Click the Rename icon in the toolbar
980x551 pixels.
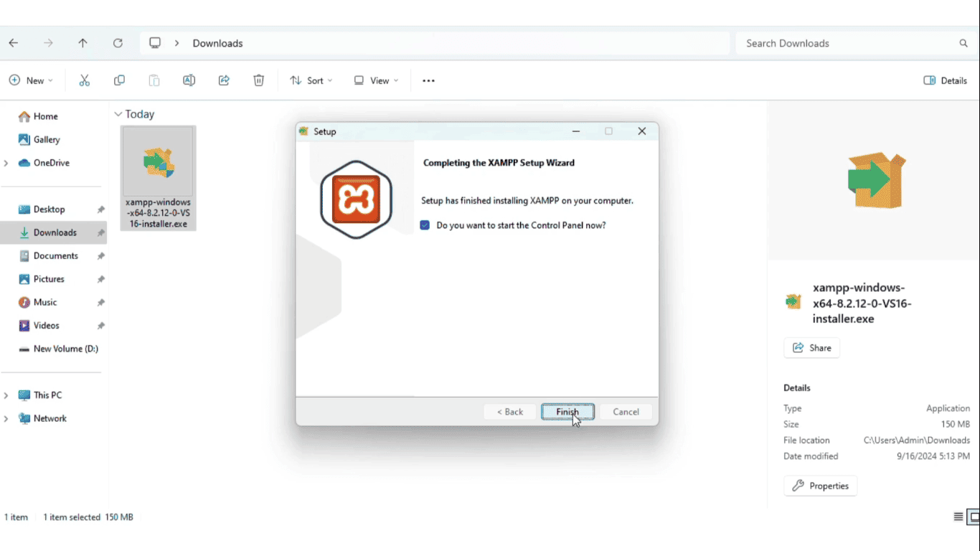click(189, 80)
